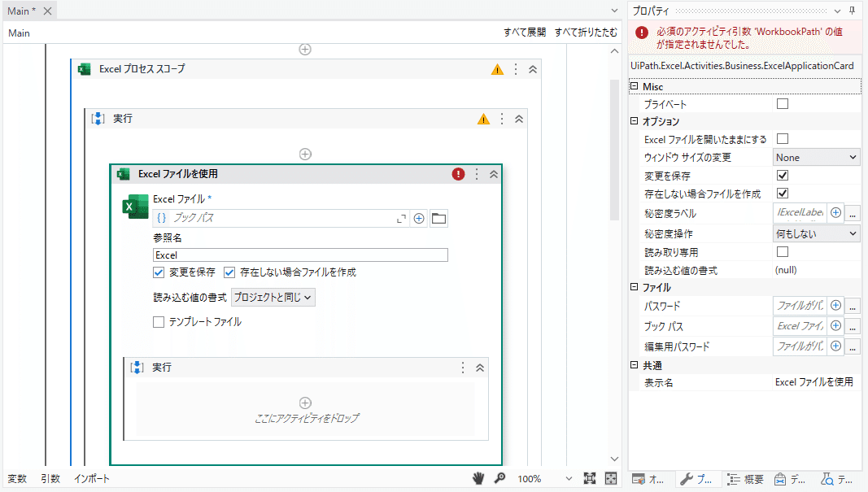Browse for Excel file with folder icon
The width and height of the screenshot is (868, 492).
click(x=439, y=219)
